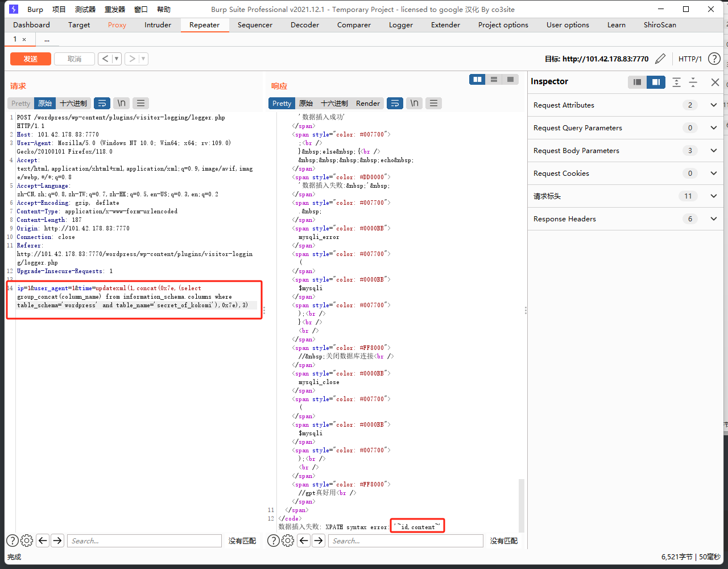Open the 重发器 menu
The width and height of the screenshot is (728, 569).
tap(115, 9)
